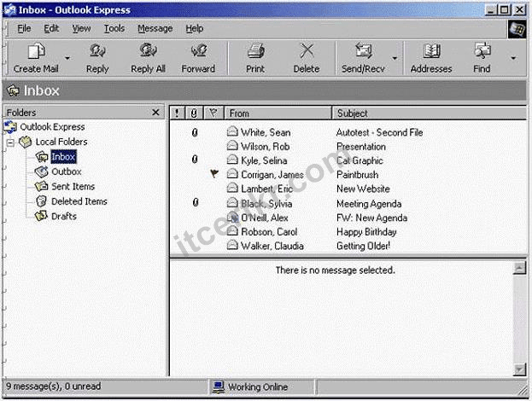Open the Addresses book icon
Viewport: 532px width, 401px height.
431,51
